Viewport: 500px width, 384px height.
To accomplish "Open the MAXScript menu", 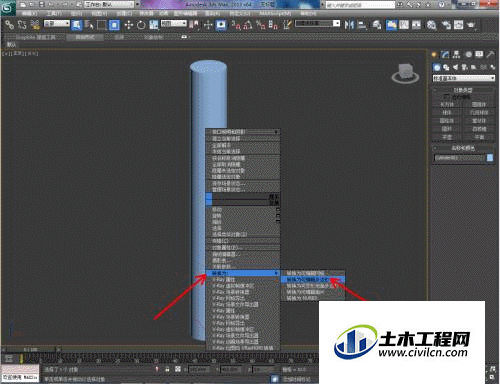I will tap(275, 14).
